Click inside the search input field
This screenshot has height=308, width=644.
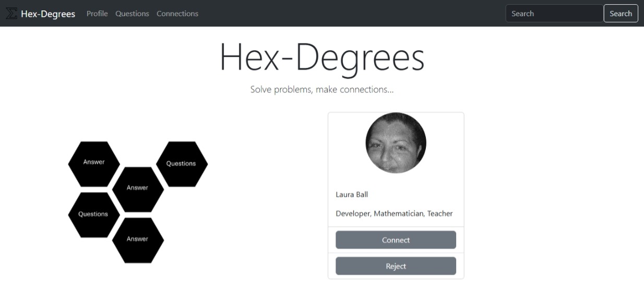point(553,13)
